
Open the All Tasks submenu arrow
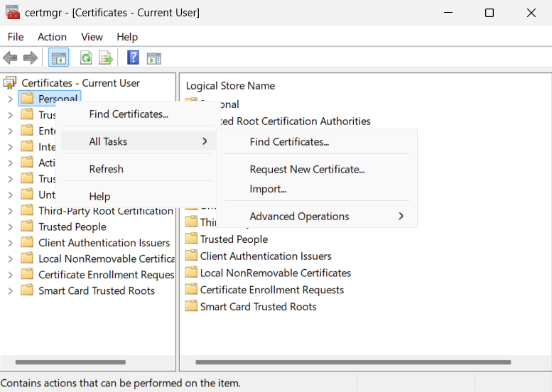pyautogui.click(x=205, y=141)
